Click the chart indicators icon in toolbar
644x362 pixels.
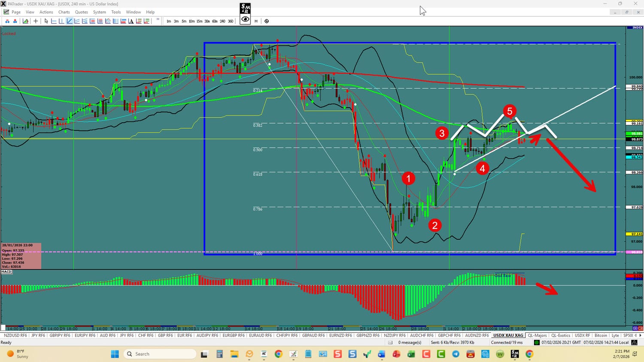tap(26, 21)
